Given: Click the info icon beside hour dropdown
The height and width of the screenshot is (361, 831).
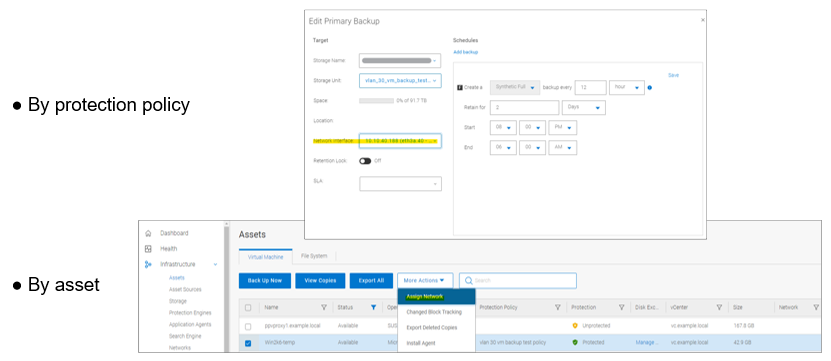Looking at the screenshot, I should click(650, 87).
